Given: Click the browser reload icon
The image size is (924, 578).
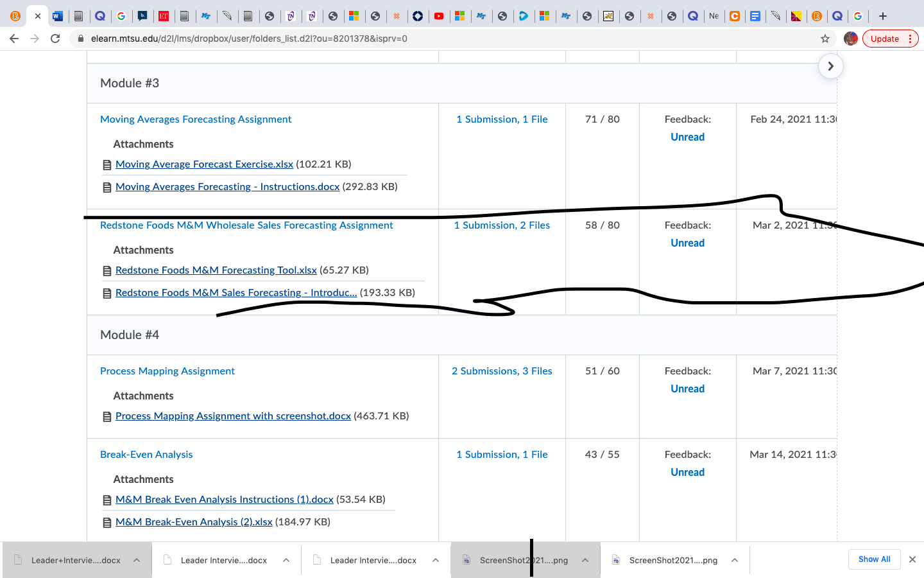Looking at the screenshot, I should click(x=55, y=39).
